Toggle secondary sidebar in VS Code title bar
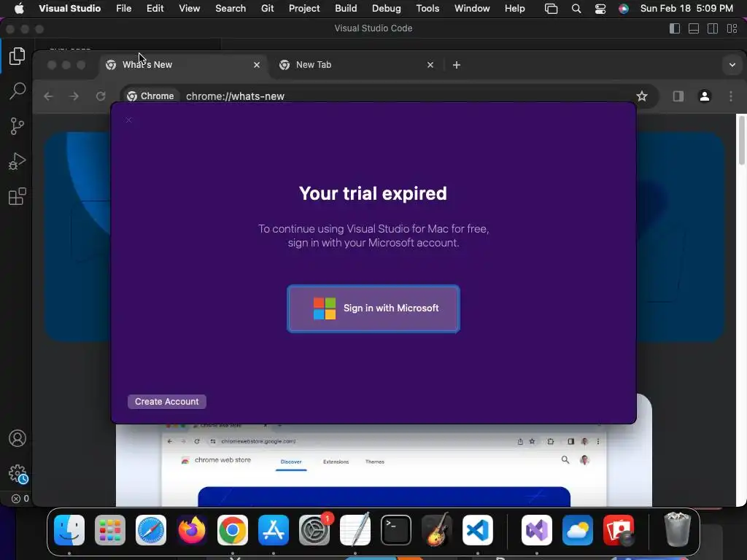This screenshot has height=560, width=747. tap(713, 28)
